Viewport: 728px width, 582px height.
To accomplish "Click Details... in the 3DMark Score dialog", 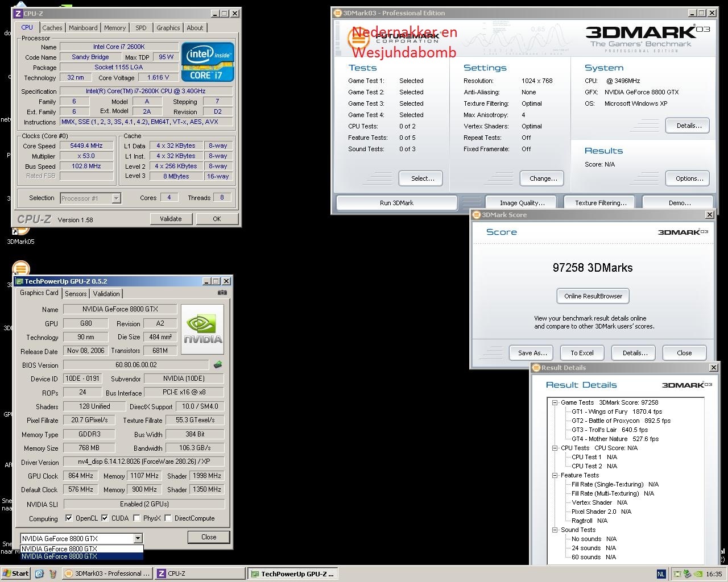I will click(635, 353).
